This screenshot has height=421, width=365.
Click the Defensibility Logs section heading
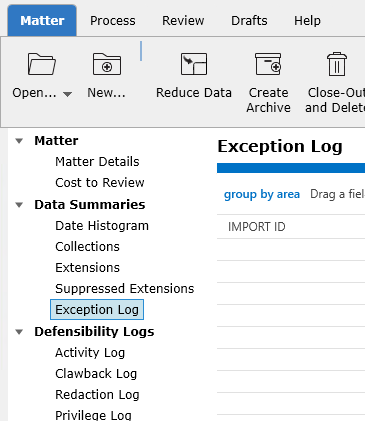(94, 332)
